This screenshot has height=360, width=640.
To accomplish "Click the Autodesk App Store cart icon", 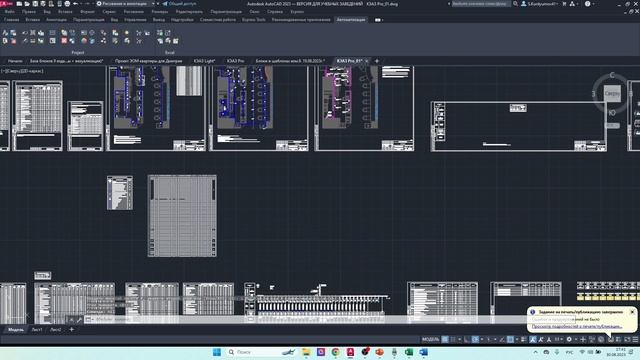I will [x=564, y=4].
